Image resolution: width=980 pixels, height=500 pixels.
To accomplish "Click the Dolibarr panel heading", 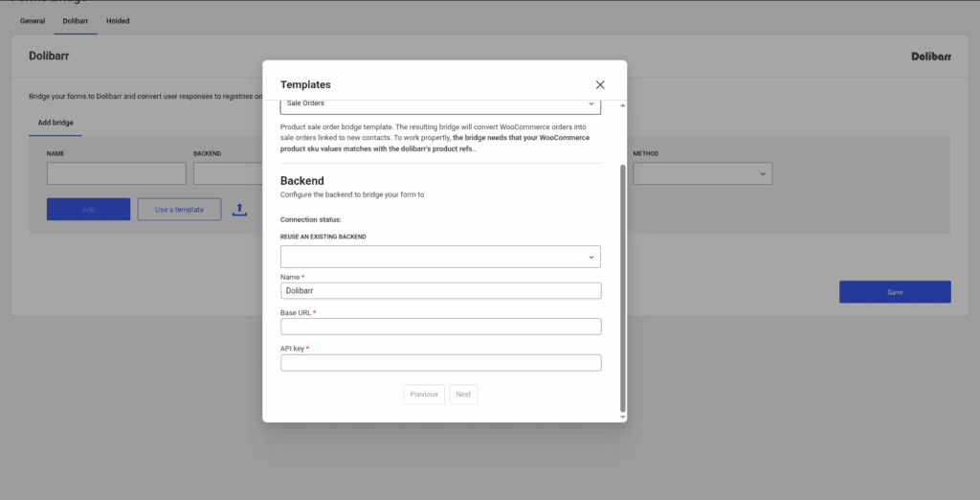I will pyautogui.click(x=49, y=56).
